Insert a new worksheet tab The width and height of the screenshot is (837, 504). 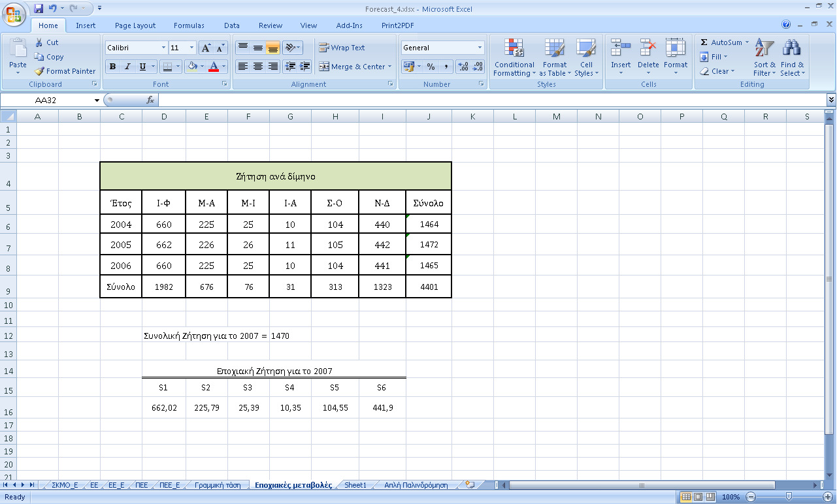click(x=470, y=485)
